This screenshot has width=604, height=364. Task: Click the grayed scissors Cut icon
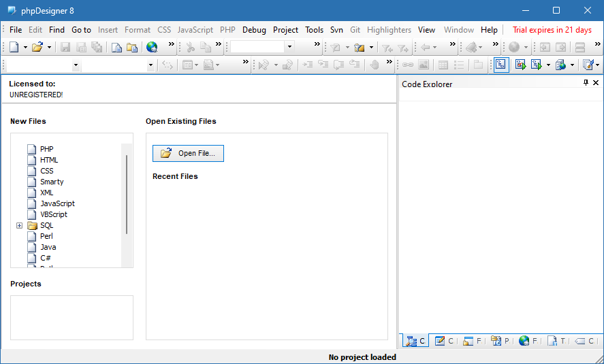click(x=190, y=47)
